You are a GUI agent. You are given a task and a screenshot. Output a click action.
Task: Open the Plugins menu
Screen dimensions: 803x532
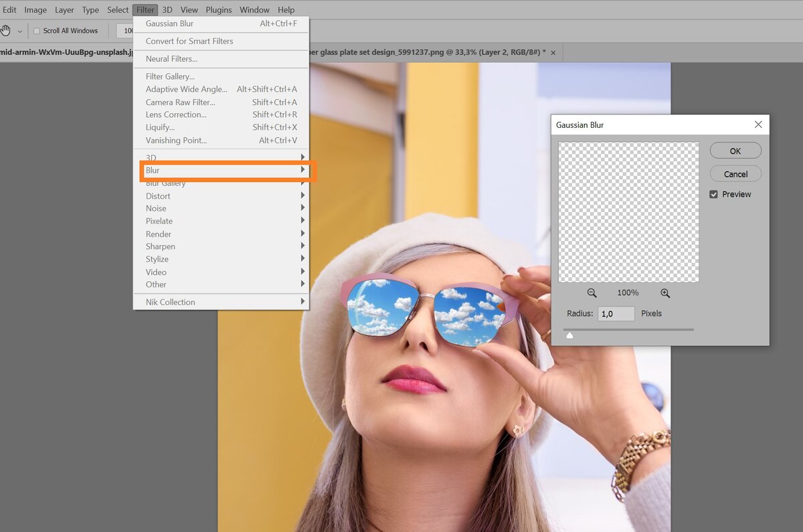[219, 10]
